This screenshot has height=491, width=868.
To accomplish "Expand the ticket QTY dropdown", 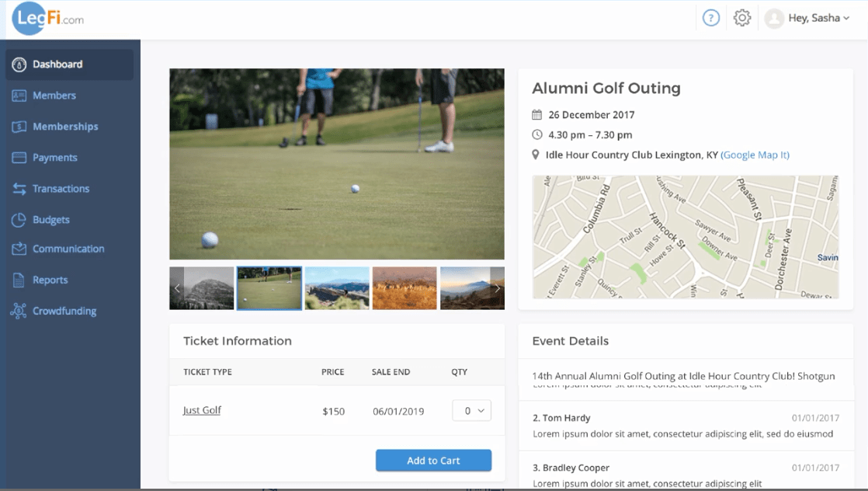I will coord(471,411).
